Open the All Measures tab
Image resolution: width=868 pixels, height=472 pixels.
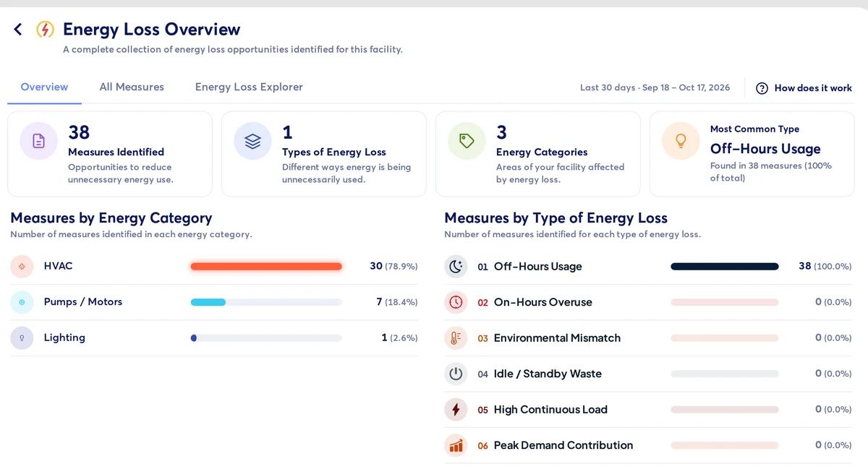point(132,87)
